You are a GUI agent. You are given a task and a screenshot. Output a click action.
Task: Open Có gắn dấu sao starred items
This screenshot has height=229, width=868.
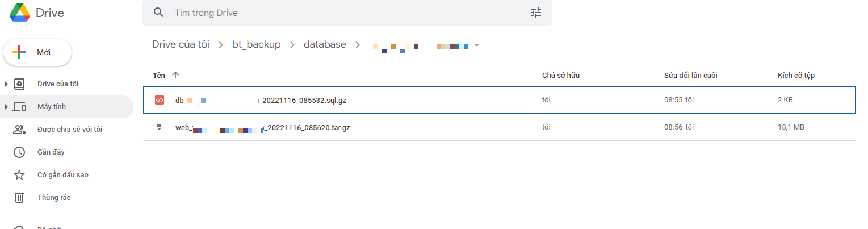[x=62, y=175]
